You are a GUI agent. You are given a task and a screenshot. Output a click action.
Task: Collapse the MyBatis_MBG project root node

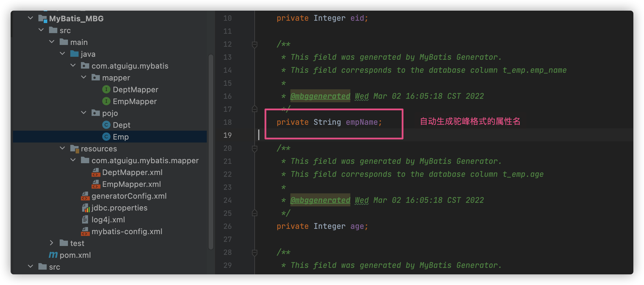[30, 18]
